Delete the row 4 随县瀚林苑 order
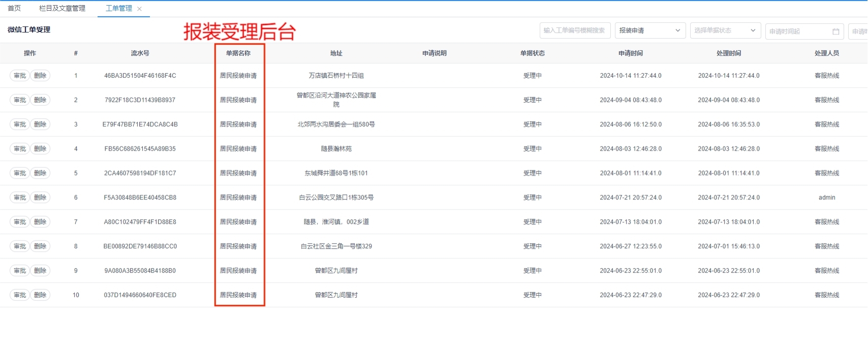 [x=40, y=149]
